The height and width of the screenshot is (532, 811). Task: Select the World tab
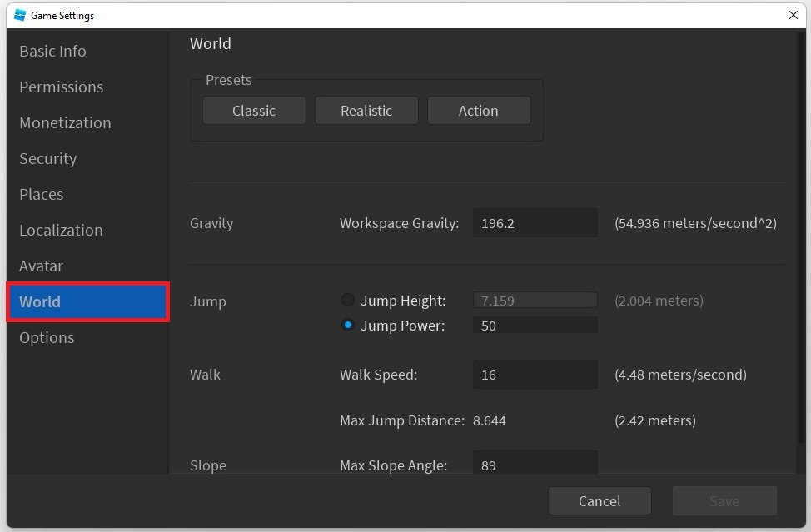[x=87, y=301]
